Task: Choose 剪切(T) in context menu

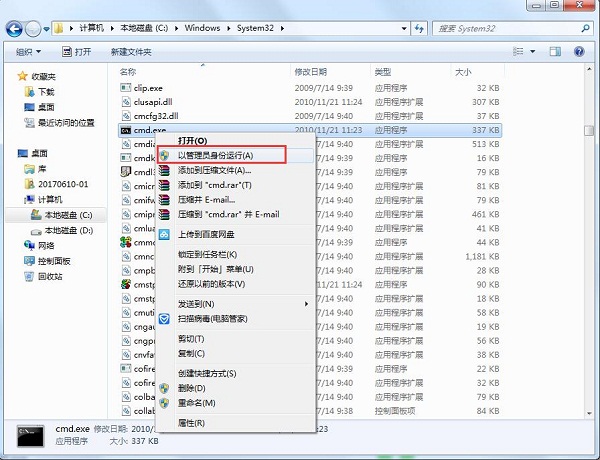Action: [235, 339]
